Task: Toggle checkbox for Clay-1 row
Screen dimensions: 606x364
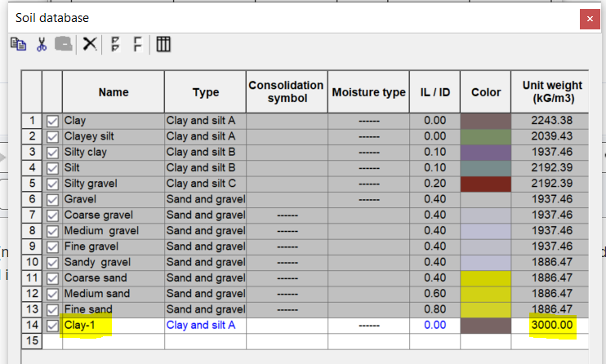Action: (52, 326)
